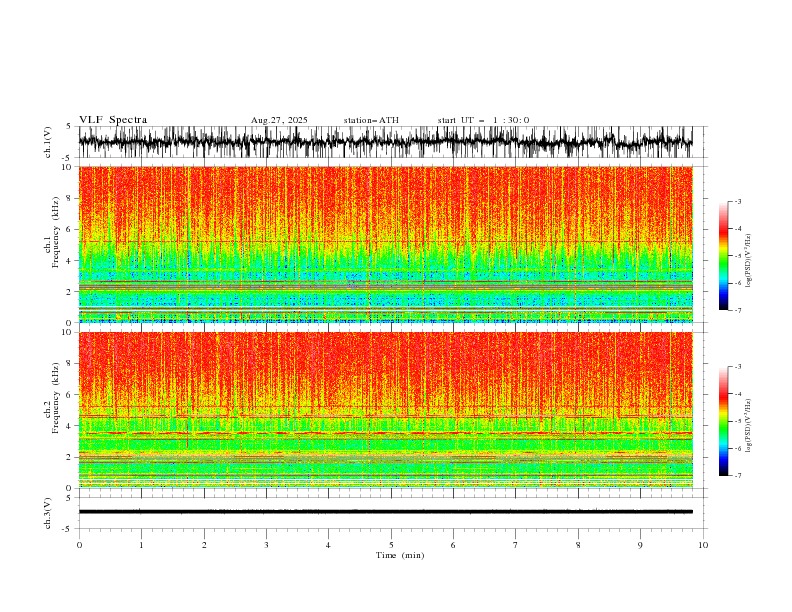
Task: Click inside the ch.2 spectrogram panel
Action: tap(385, 410)
